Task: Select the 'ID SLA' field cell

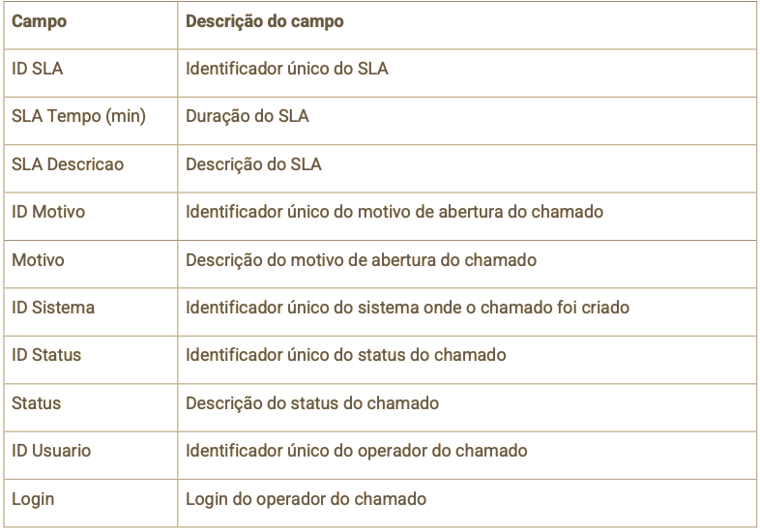Action: 91,73
